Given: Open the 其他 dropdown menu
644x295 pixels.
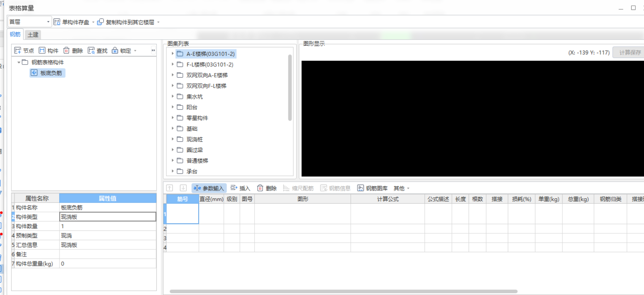Looking at the screenshot, I should [x=401, y=188].
